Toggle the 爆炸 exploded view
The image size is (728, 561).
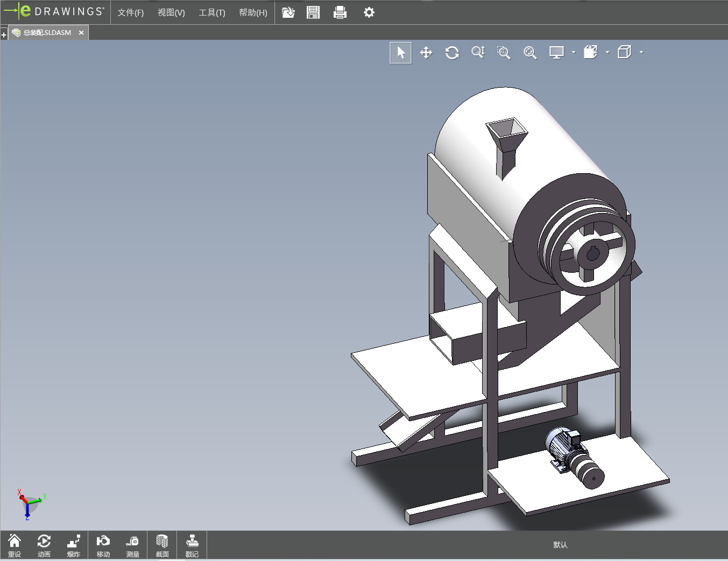[74, 545]
